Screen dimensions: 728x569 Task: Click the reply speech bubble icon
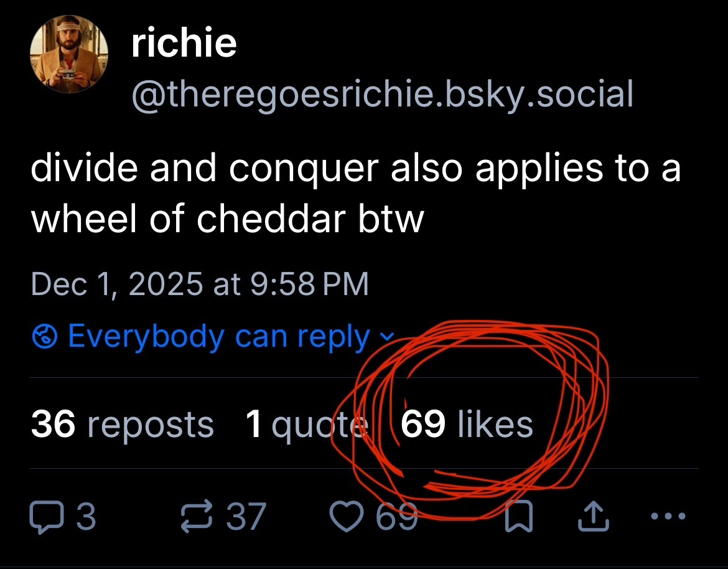click(45, 516)
